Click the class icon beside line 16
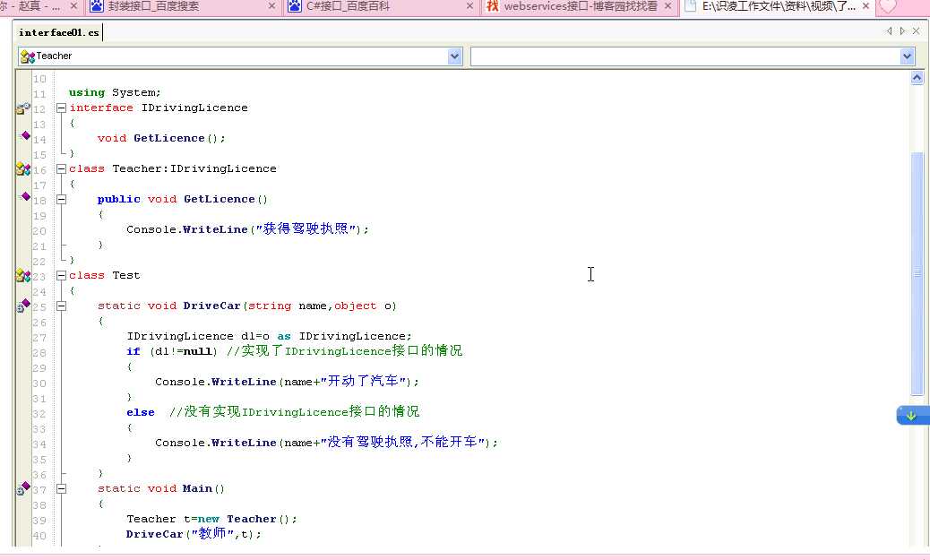Screen dimensions: 930x560 pyautogui.click(x=23, y=169)
